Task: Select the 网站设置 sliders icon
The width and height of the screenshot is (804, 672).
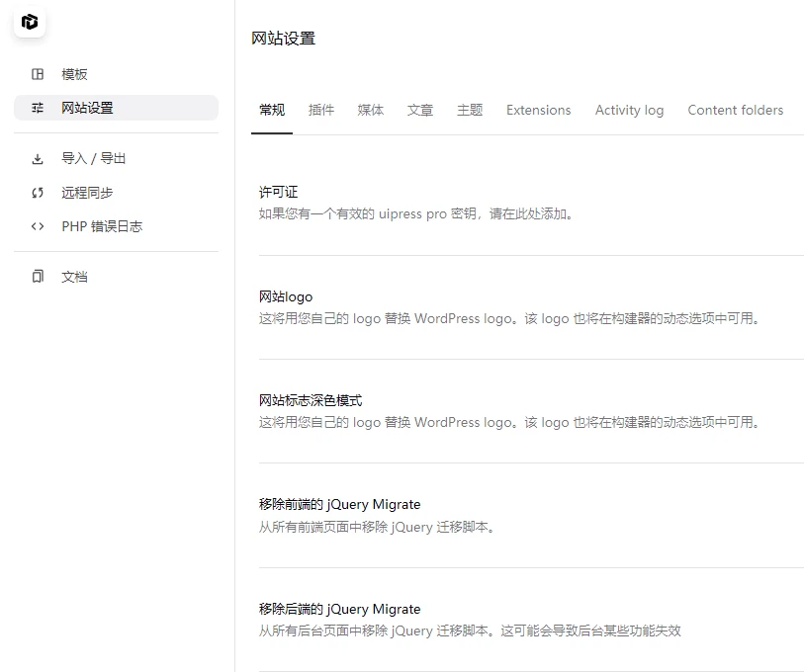Action: tap(36, 108)
